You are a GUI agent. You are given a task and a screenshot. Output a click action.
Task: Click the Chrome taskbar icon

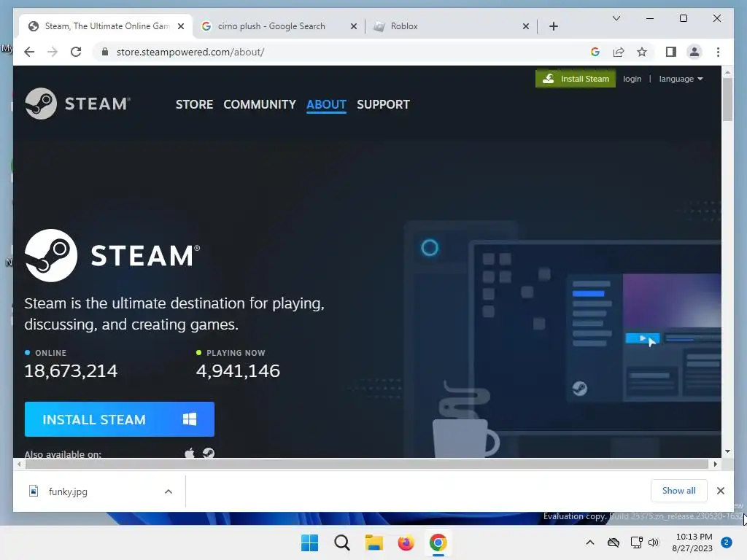pyautogui.click(x=438, y=542)
